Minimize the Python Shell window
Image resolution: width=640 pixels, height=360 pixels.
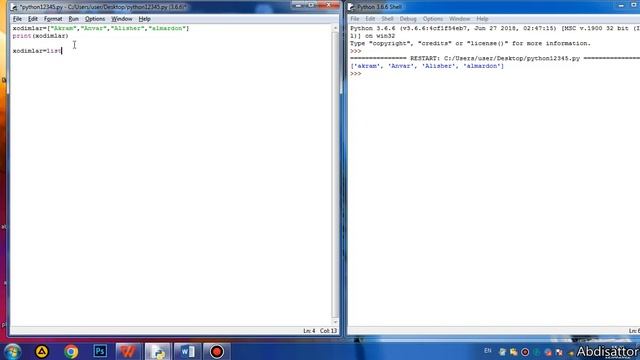[621, 5]
